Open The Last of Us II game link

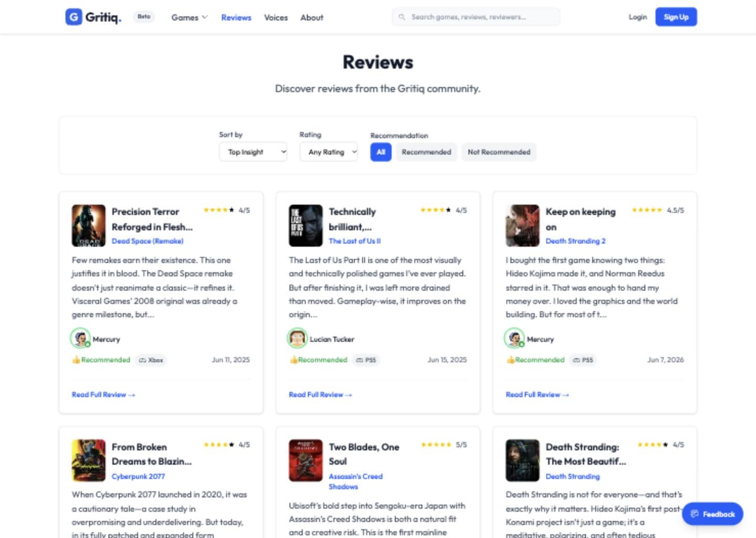point(355,241)
